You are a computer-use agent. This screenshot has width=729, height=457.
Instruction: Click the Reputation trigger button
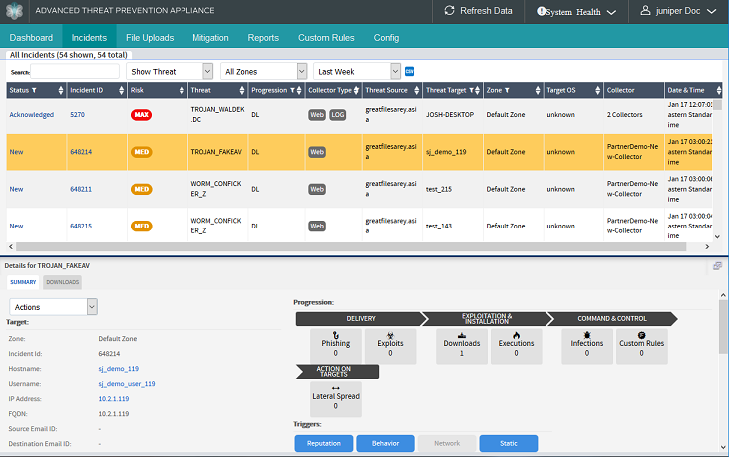pos(323,443)
